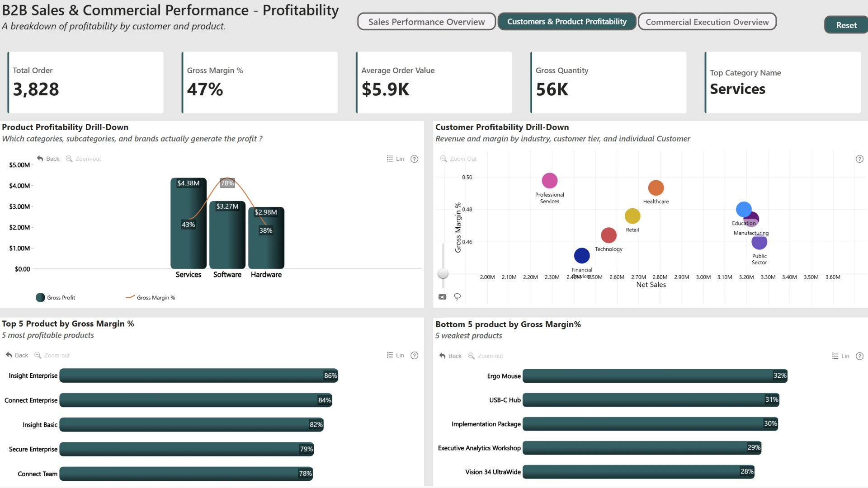Screen dimensions: 868x488
Task: Click Zoom Out icon in Customer scatter chart
Action: (443, 159)
